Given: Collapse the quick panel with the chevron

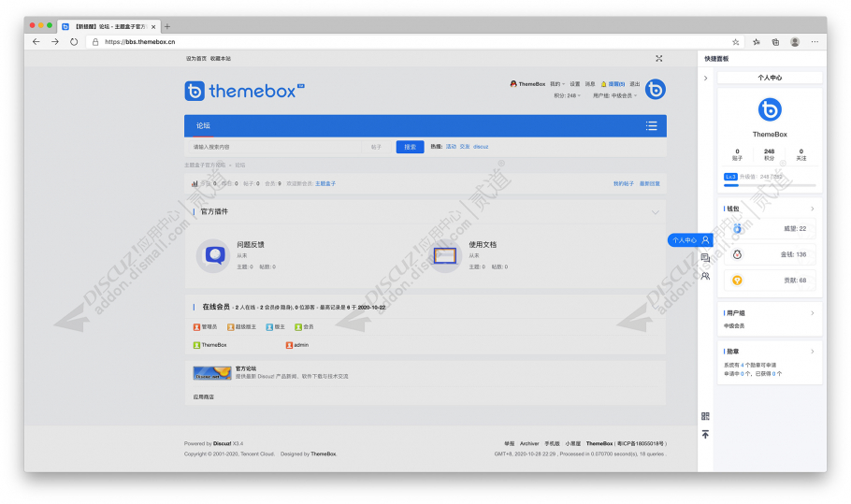Looking at the screenshot, I should 705,79.
